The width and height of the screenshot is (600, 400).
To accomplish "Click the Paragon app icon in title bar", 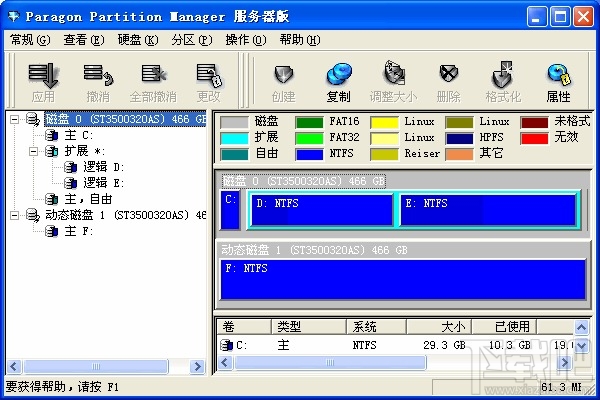I will coord(14,16).
